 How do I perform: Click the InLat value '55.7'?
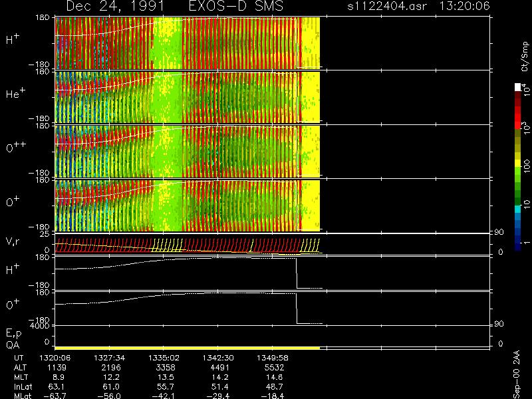point(165,386)
